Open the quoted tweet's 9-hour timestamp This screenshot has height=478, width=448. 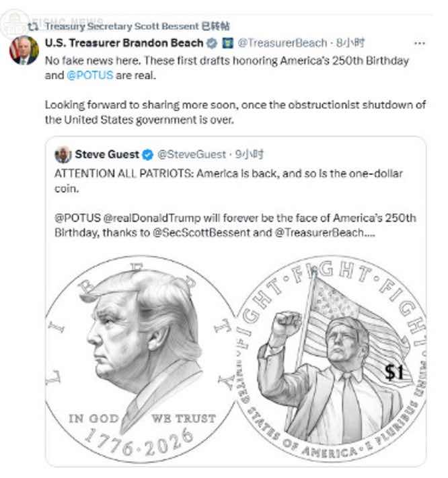click(x=249, y=155)
